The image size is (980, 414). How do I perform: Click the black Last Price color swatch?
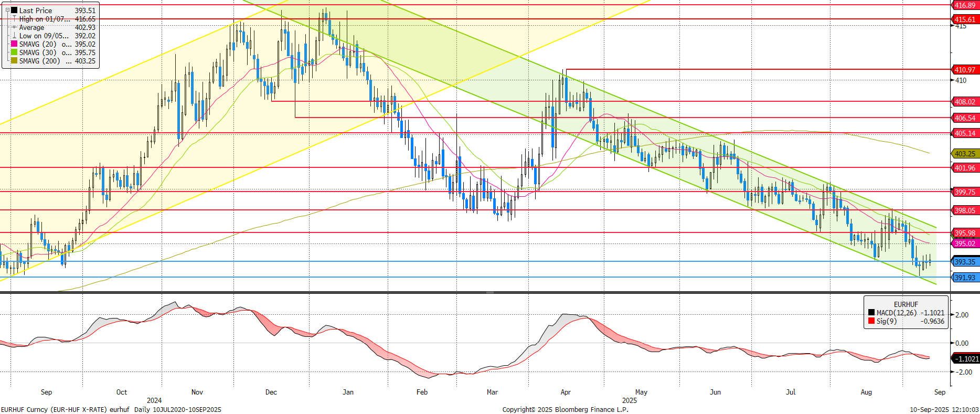[14, 10]
